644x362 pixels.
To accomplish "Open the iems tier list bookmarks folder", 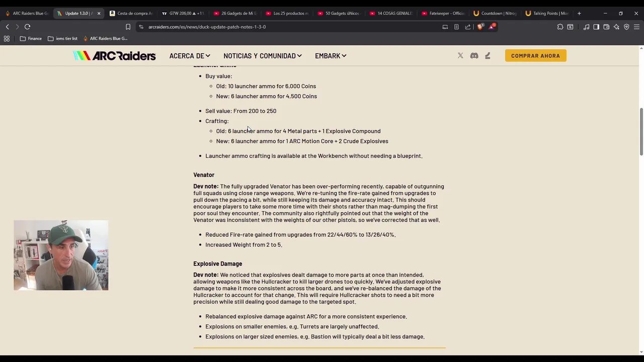I will coord(62,38).
